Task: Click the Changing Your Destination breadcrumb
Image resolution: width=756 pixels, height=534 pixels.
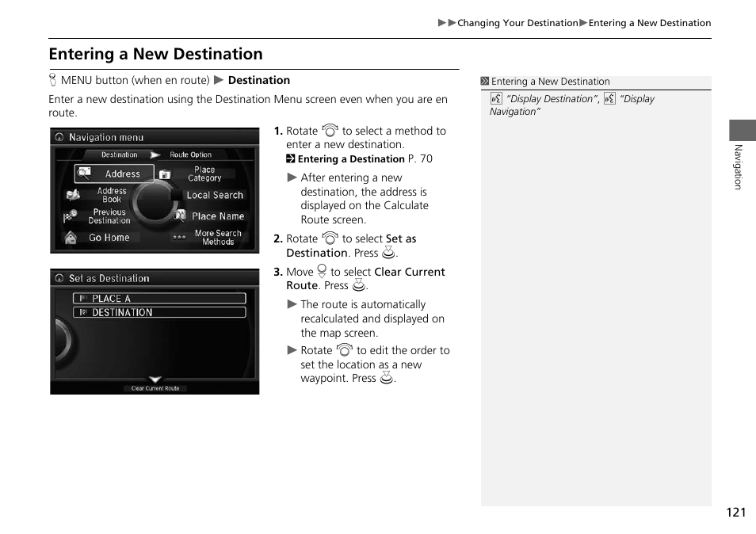Action: [517, 23]
